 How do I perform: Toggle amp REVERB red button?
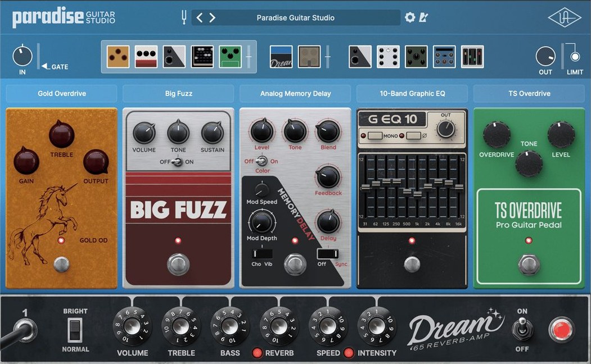tap(257, 353)
